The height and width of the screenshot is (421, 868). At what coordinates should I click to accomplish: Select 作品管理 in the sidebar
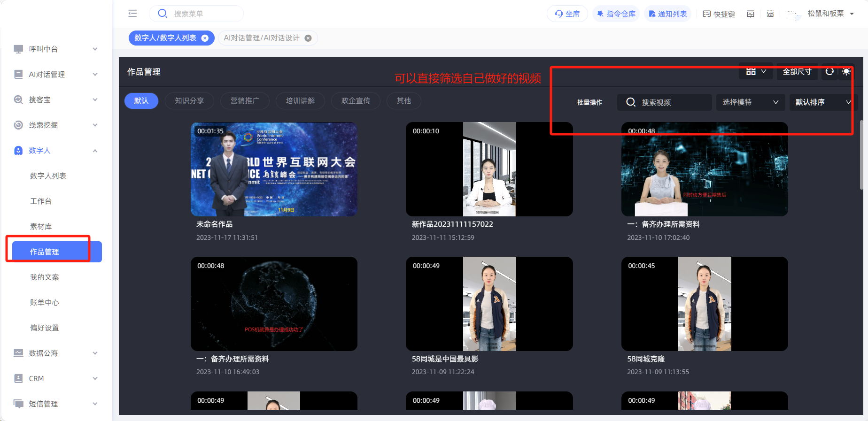[x=57, y=252]
